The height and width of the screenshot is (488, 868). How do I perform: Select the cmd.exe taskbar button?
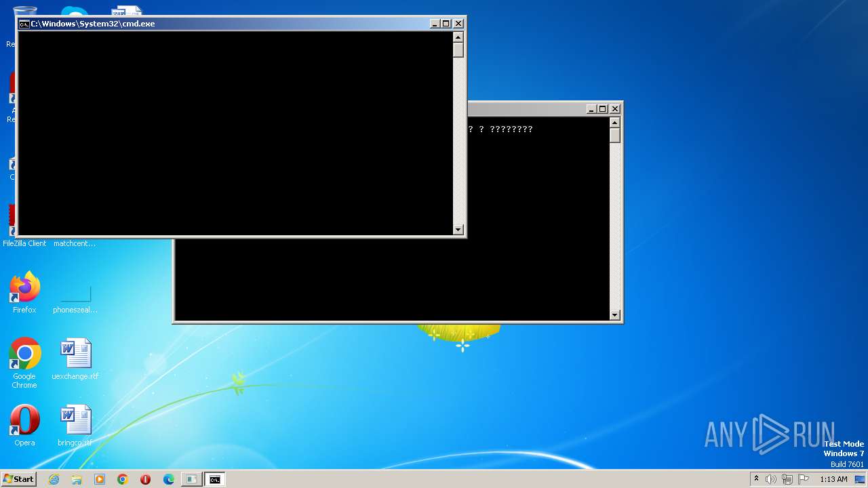215,479
